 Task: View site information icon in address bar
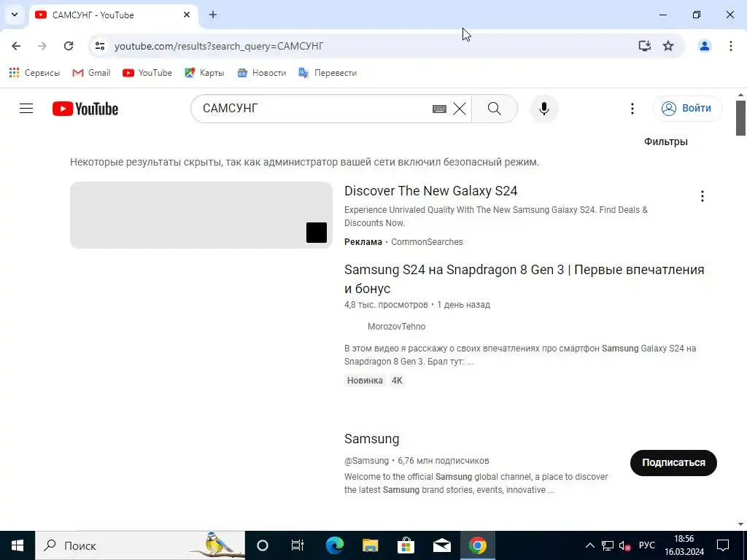click(99, 46)
